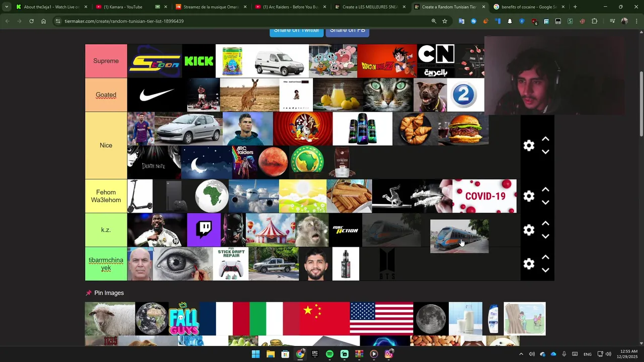
Task: Open a new browser tab
Action: tap(575, 7)
